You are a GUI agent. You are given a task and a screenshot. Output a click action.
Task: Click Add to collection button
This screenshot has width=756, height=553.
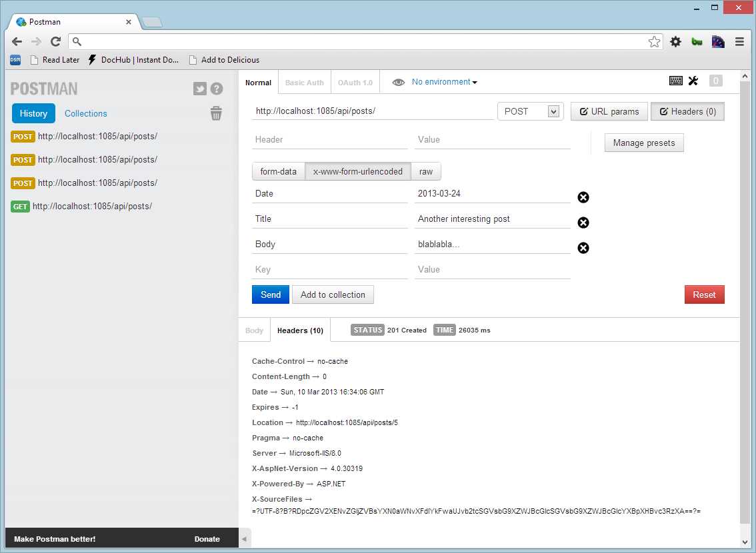pos(333,294)
